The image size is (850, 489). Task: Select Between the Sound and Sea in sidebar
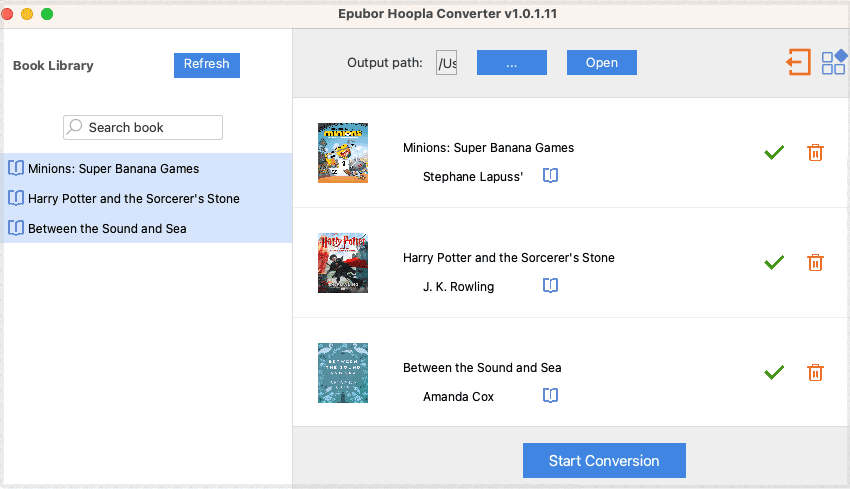click(x=107, y=228)
